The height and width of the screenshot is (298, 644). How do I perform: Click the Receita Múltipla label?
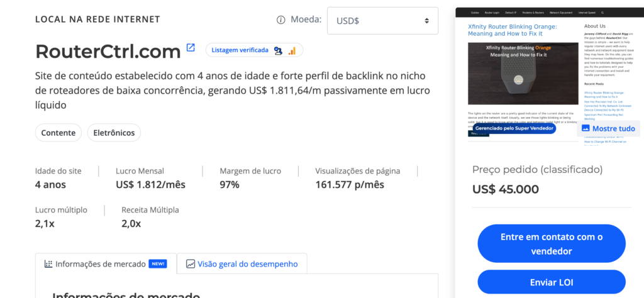click(x=150, y=210)
